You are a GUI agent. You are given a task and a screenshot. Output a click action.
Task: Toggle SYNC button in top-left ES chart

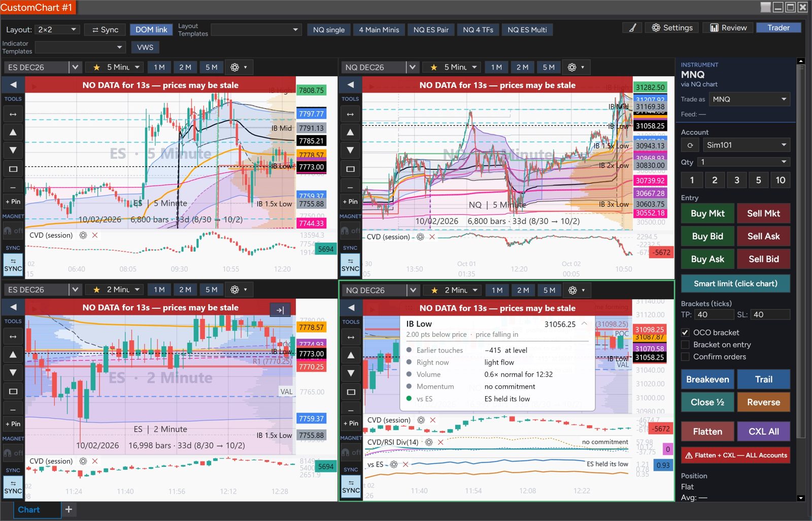[x=13, y=265]
